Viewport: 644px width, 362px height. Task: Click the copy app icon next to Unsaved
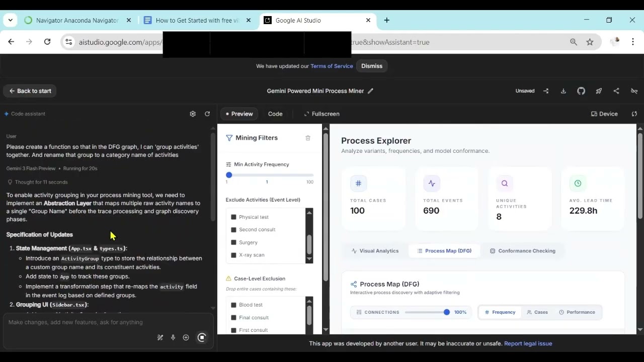pos(546,91)
